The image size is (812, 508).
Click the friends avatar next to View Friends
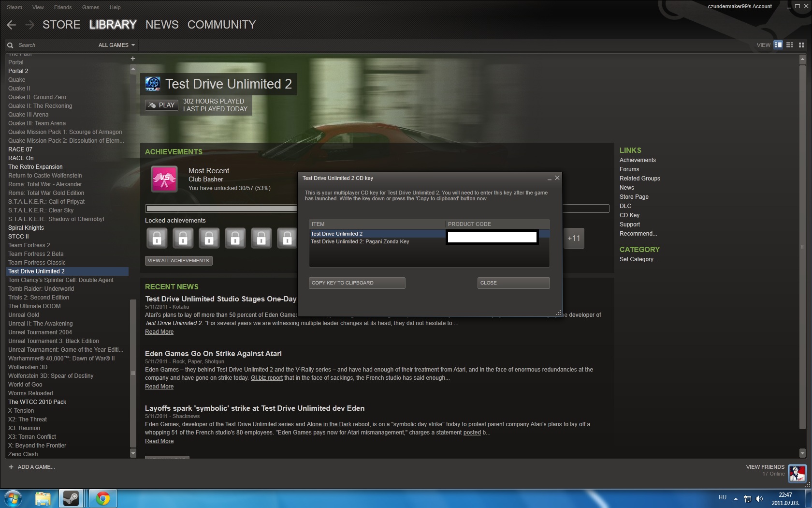(x=797, y=473)
